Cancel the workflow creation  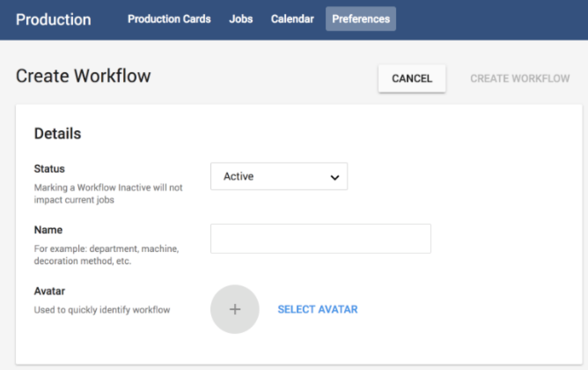[411, 78]
